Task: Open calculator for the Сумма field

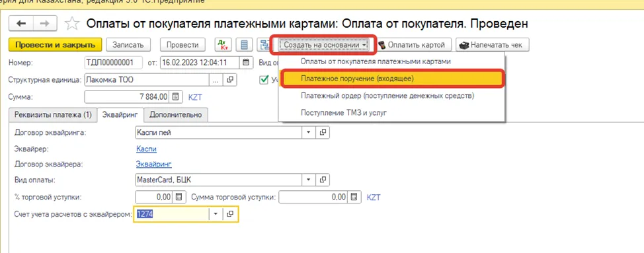Action: tap(175, 96)
